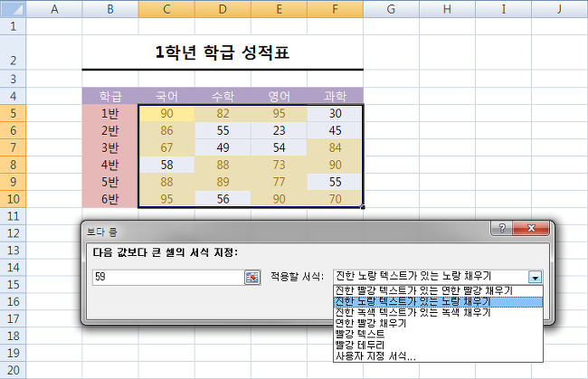Click the 학급 header cell

(110, 97)
